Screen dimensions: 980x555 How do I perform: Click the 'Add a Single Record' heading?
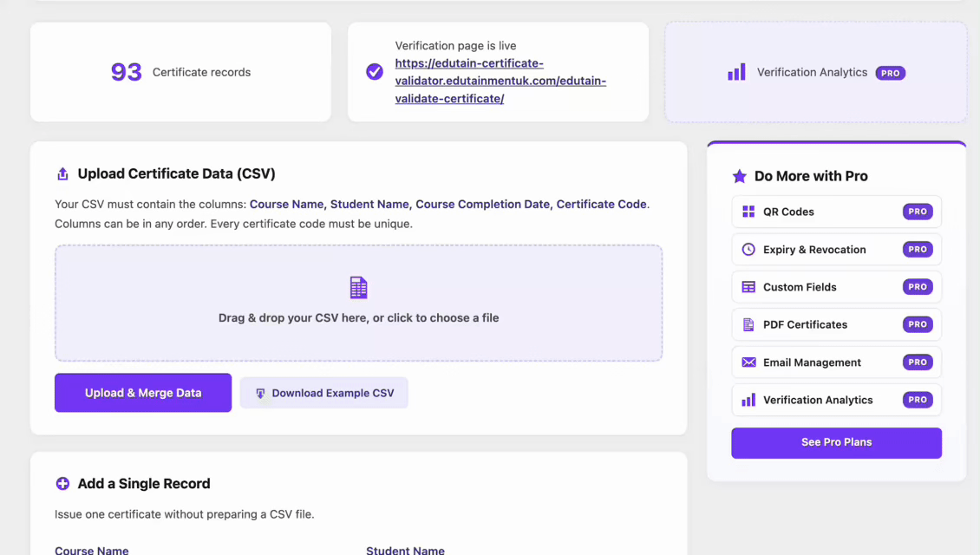pyautogui.click(x=144, y=484)
